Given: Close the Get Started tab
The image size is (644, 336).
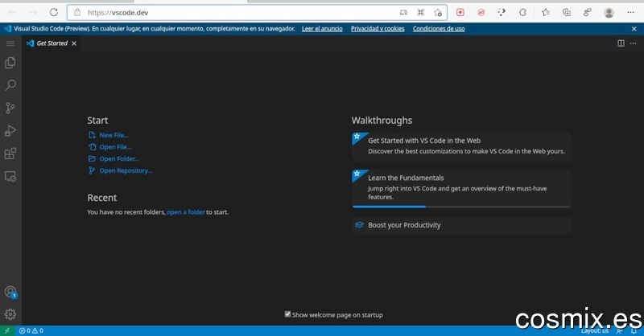Looking at the screenshot, I should [74, 43].
